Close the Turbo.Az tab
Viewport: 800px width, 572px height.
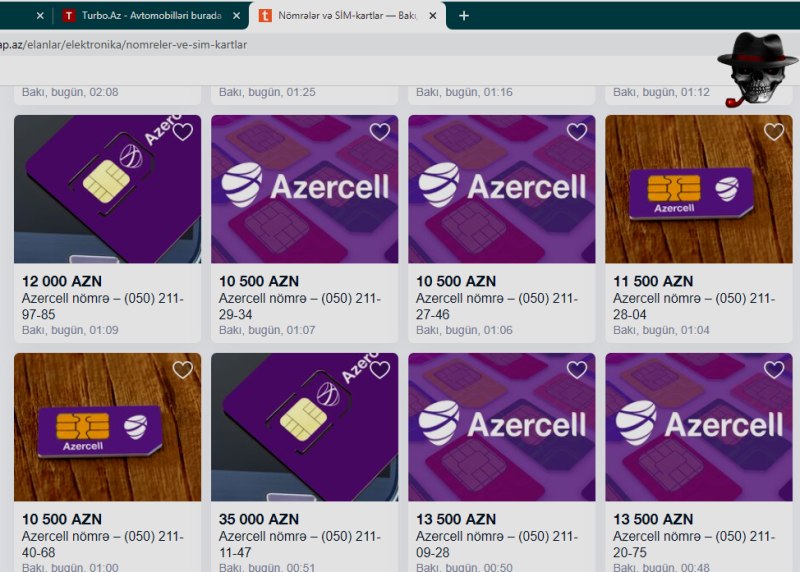point(236,16)
